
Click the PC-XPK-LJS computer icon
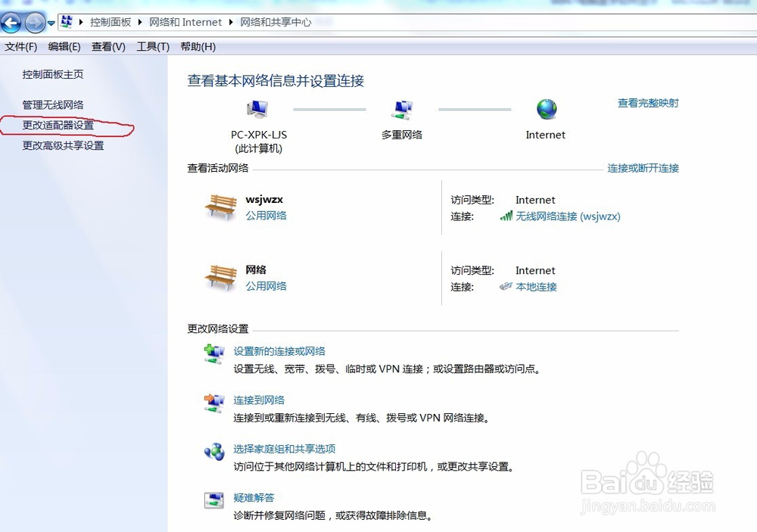pyautogui.click(x=256, y=109)
